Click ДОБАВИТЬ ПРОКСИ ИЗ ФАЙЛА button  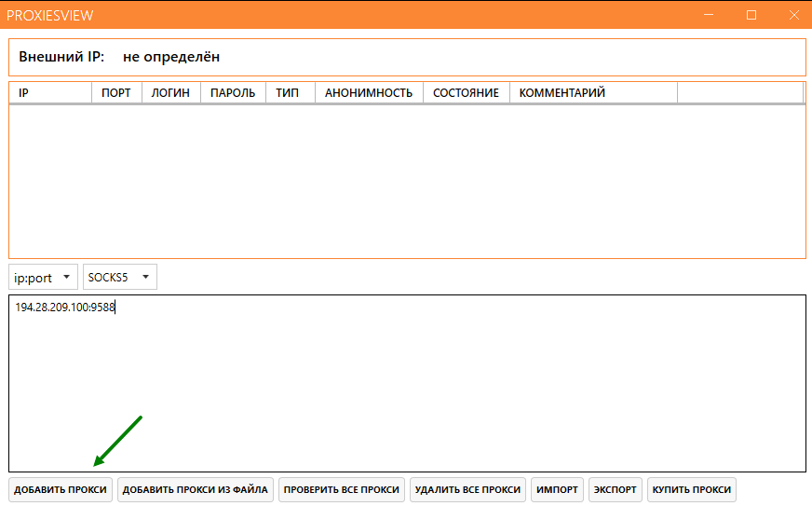(196, 489)
